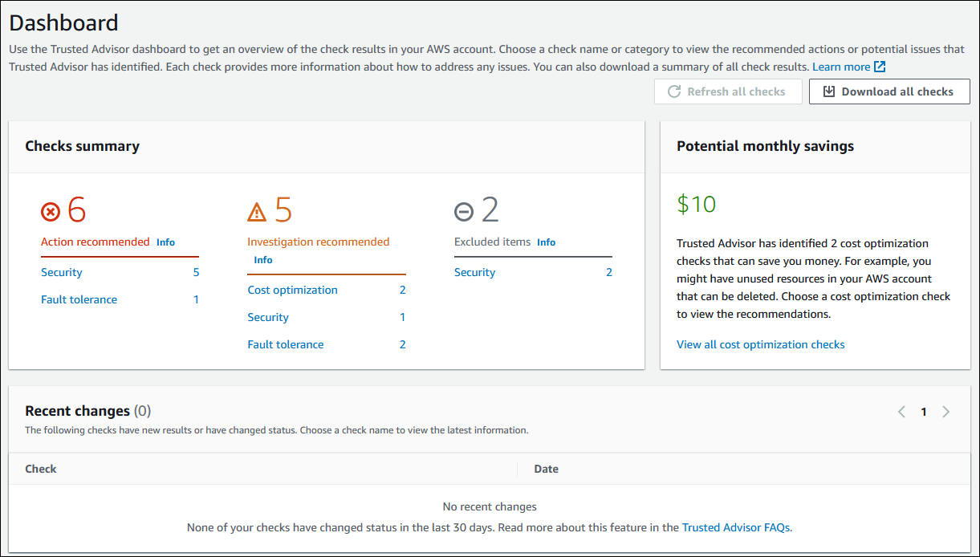The width and height of the screenshot is (980, 557).
Task: Open the external link icon next to Learn more
Action: point(879,67)
